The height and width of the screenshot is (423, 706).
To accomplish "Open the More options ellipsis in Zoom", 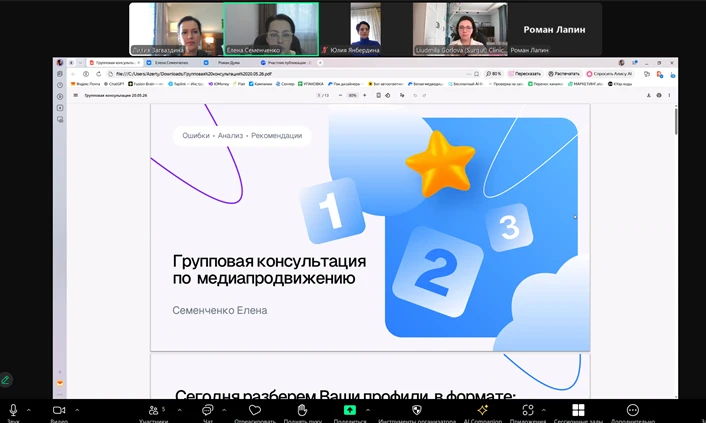I will pos(633,410).
